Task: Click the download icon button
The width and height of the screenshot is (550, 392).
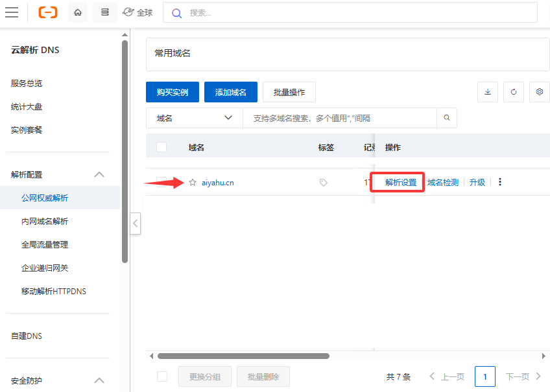Action: tap(487, 92)
